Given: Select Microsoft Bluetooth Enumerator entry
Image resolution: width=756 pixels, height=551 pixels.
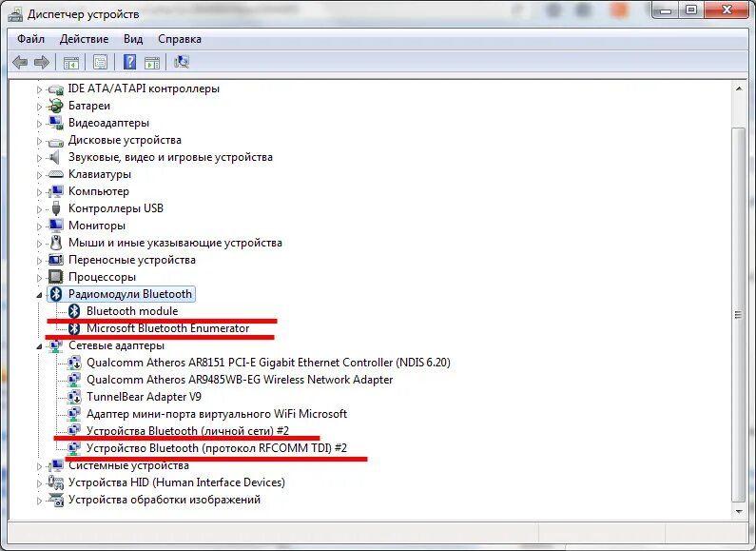Looking at the screenshot, I should tap(167, 328).
